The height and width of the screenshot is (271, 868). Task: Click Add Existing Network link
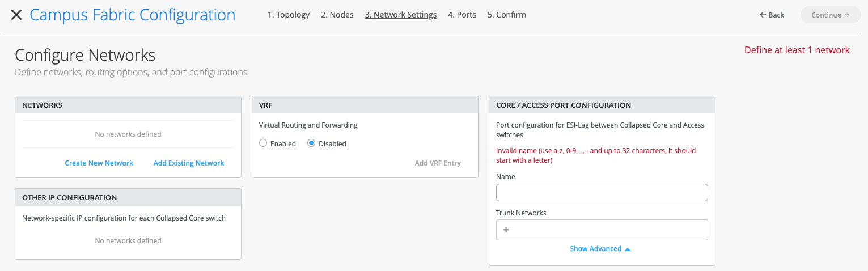click(x=188, y=163)
